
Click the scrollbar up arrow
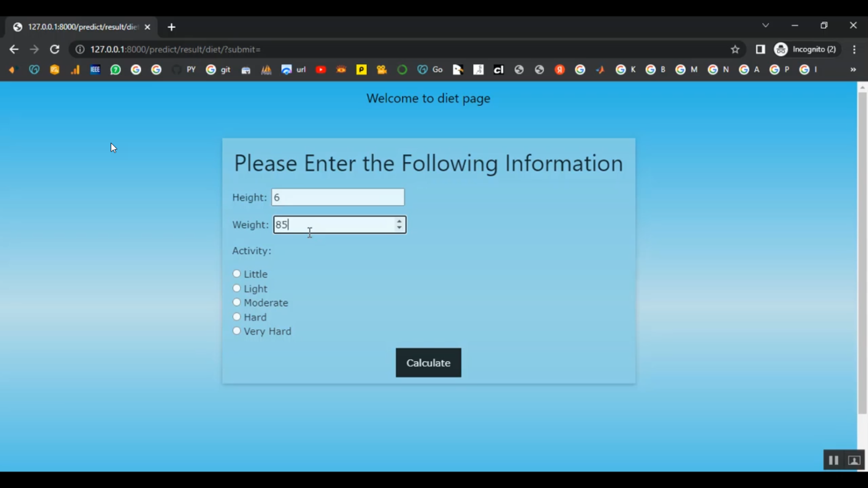(862, 87)
